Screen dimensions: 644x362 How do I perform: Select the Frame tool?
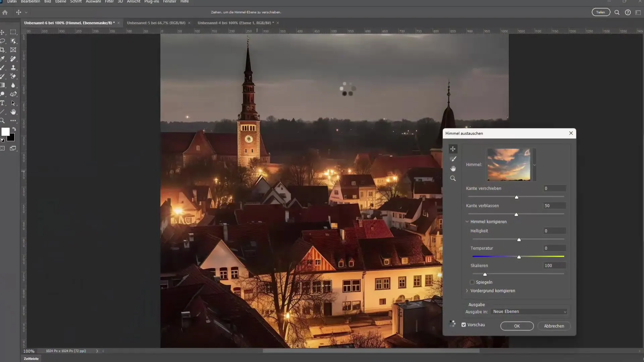tap(13, 50)
